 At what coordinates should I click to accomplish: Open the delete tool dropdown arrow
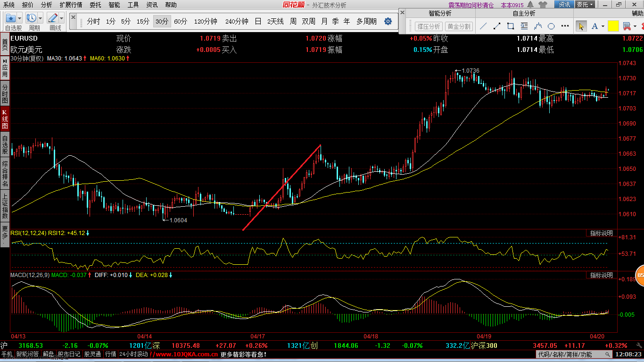[635, 26]
